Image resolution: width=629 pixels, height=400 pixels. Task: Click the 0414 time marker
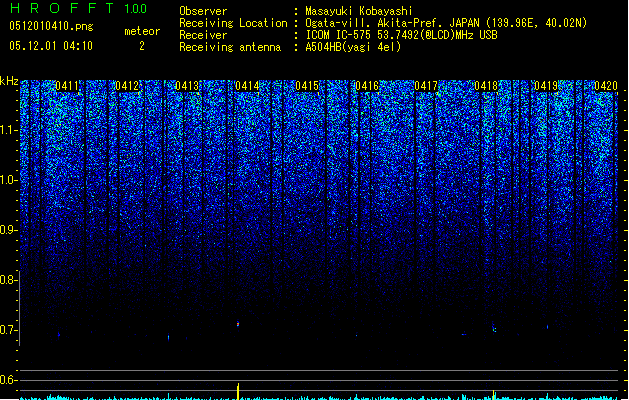[x=247, y=86]
